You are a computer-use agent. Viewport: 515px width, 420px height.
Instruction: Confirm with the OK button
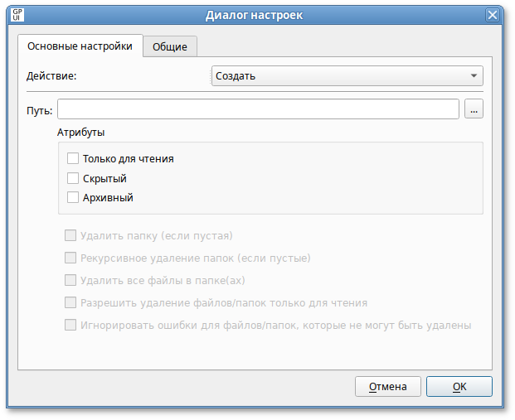point(459,386)
